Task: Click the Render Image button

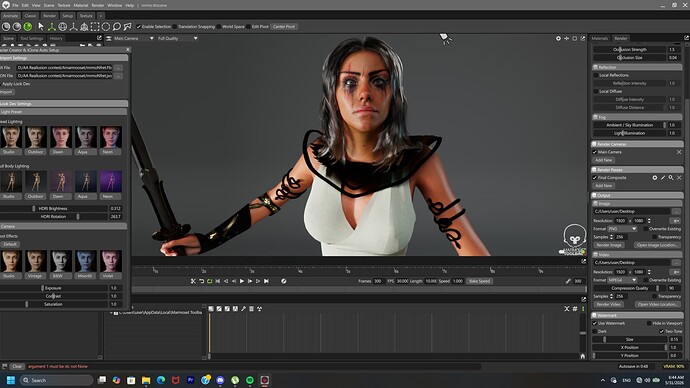Action: pyautogui.click(x=609, y=245)
